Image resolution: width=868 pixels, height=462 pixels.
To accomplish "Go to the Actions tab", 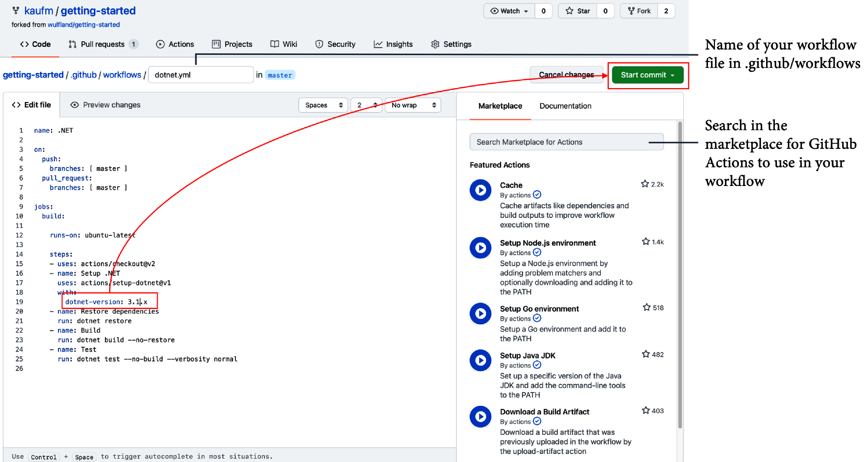I will (175, 44).
